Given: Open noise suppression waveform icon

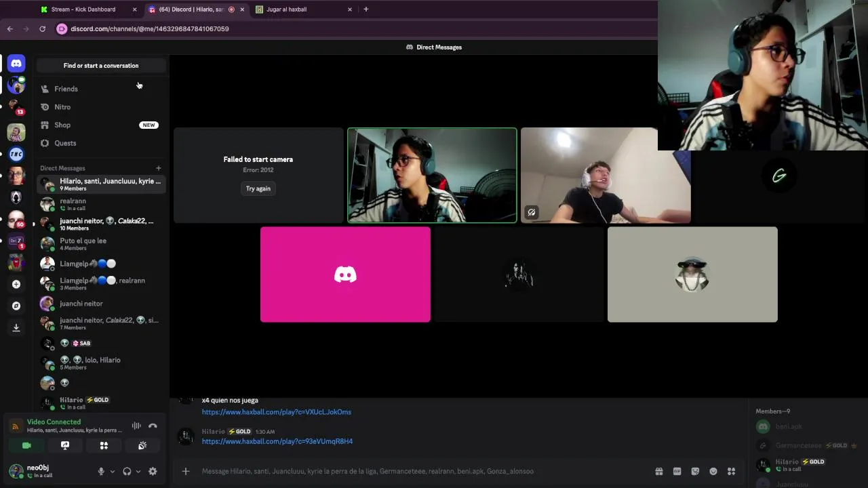Looking at the screenshot, I should click(136, 426).
